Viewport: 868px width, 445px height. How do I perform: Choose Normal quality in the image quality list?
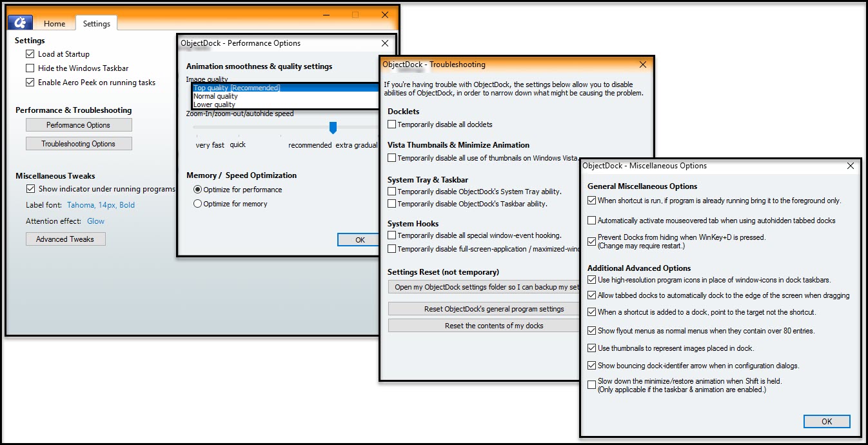tap(286, 96)
